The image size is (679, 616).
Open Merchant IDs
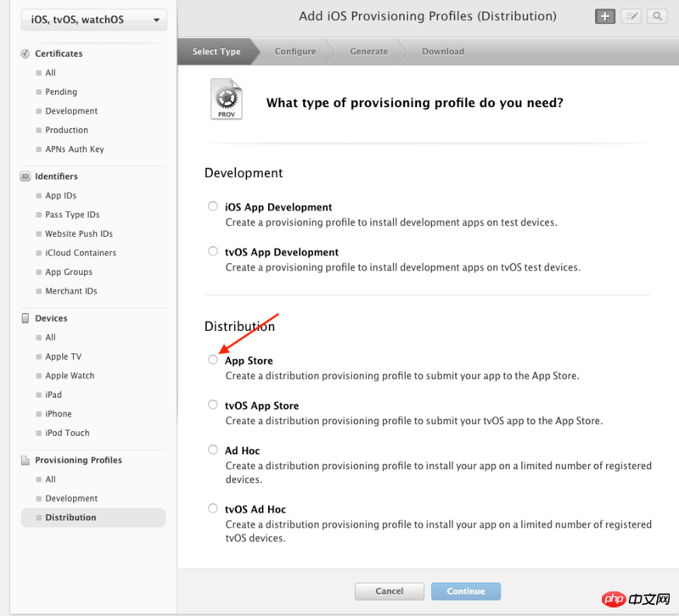[x=71, y=291]
